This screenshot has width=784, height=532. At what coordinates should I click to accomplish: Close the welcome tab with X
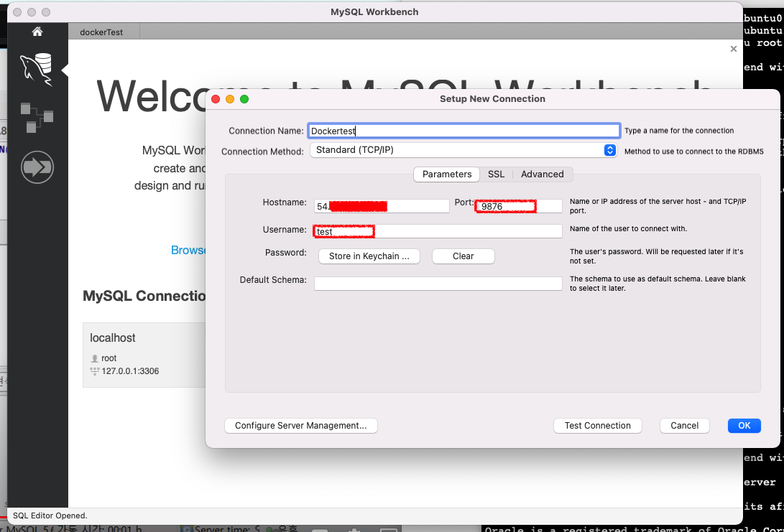pos(734,49)
